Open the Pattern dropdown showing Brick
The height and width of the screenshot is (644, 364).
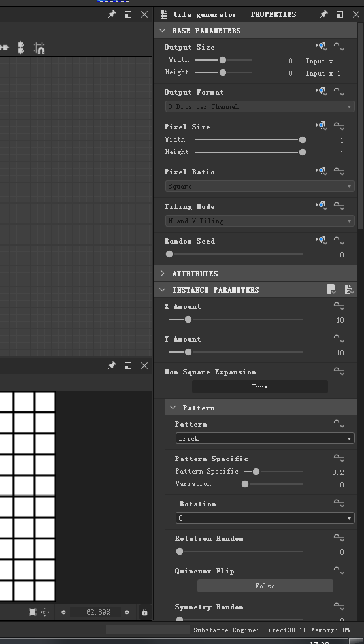(265, 438)
